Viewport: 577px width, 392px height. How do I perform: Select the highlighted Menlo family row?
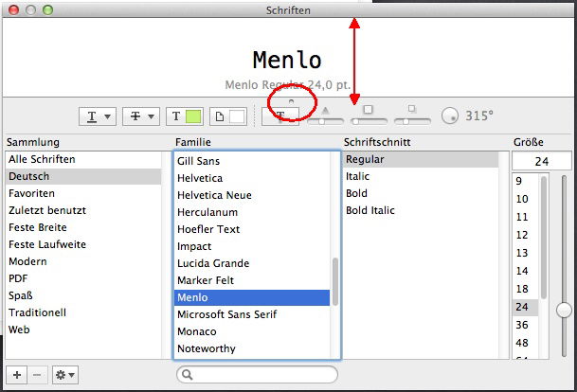coord(252,297)
